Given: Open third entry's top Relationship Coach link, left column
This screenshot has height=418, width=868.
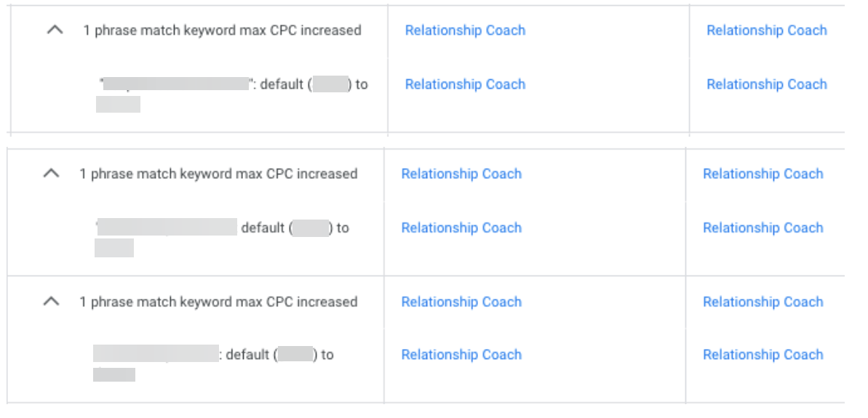Looking at the screenshot, I should click(x=461, y=302).
